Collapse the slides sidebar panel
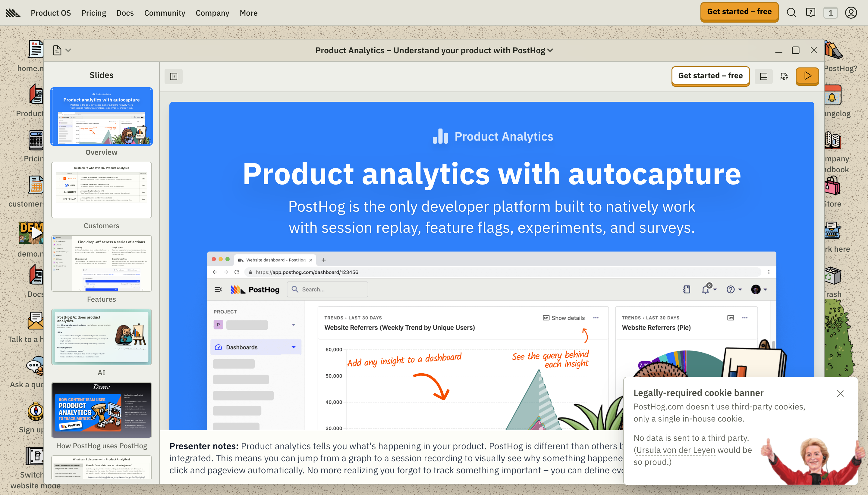This screenshot has width=868, height=495. (174, 76)
